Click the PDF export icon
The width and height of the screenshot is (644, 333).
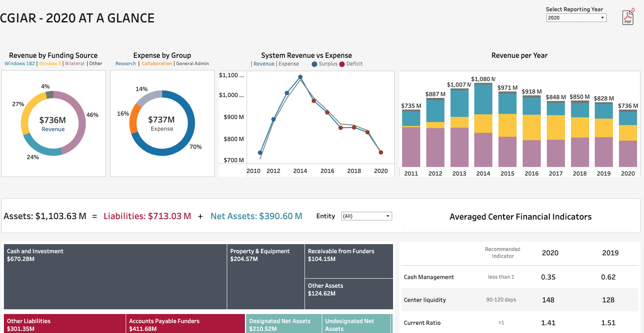(628, 18)
